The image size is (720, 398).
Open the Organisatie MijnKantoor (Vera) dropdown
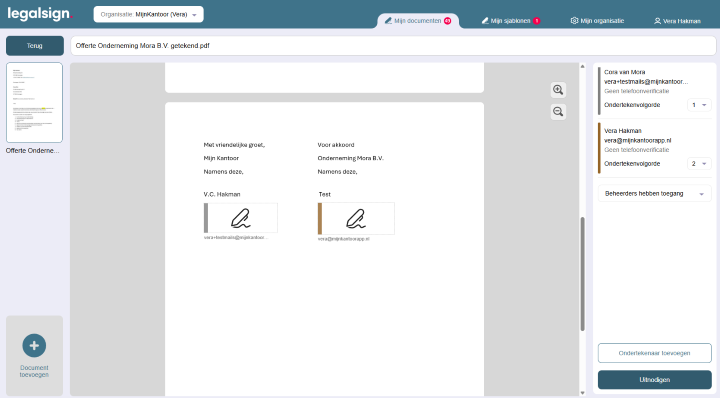pos(148,14)
